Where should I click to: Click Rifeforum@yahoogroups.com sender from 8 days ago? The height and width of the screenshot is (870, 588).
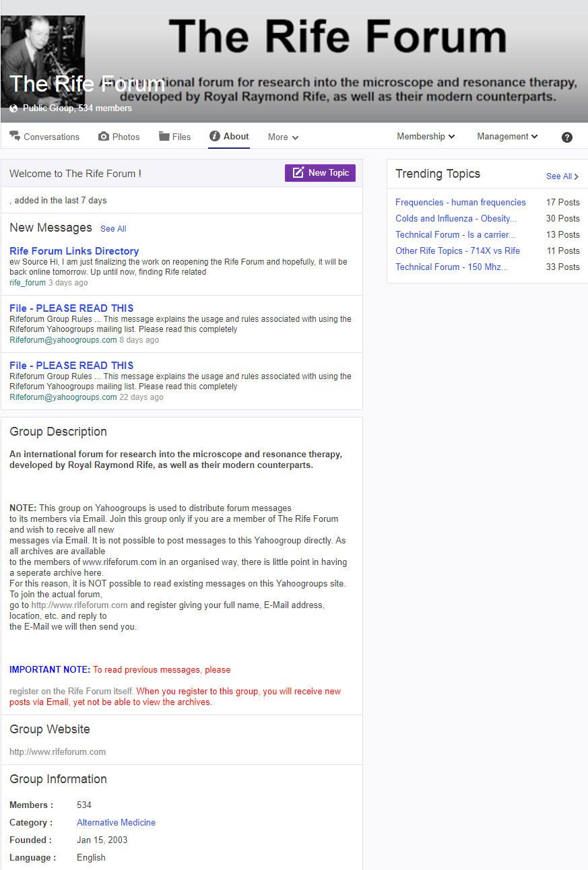(63, 340)
